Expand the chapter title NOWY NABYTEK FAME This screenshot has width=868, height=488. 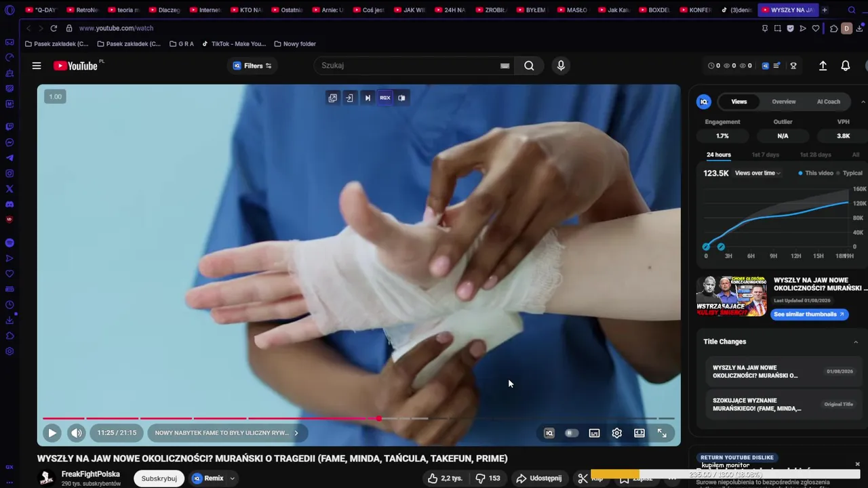pos(226,433)
